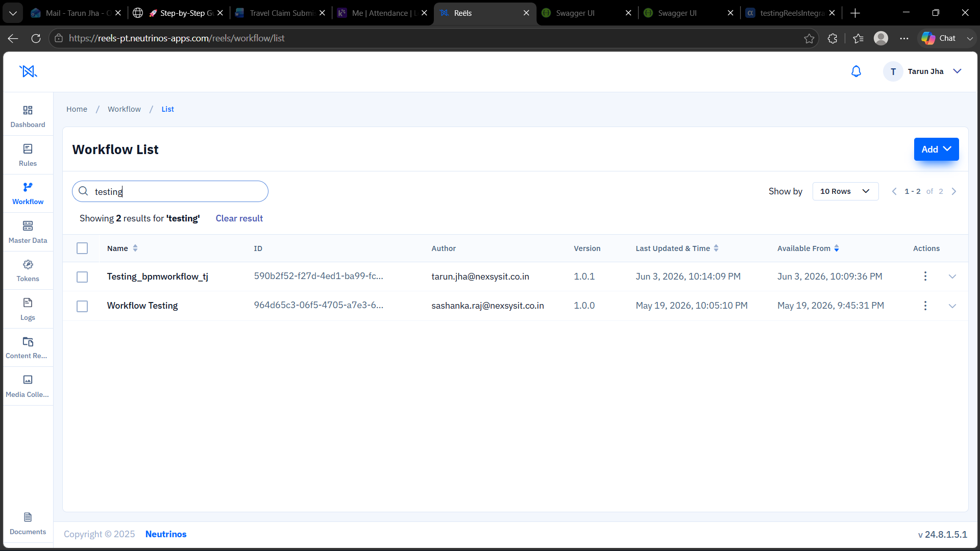Open Content Re... sidebar item
The image size is (980, 551).
[28, 347]
